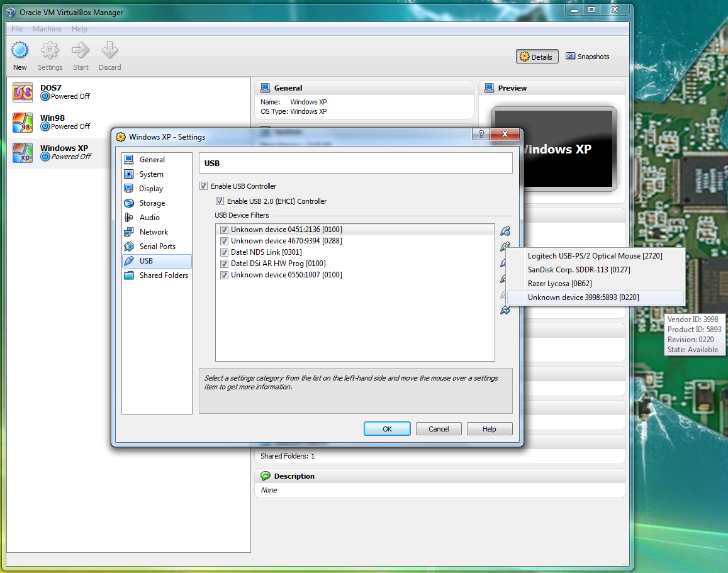Select the Win98 machine name in list
Screen dimensions: 728x573
pos(52,118)
